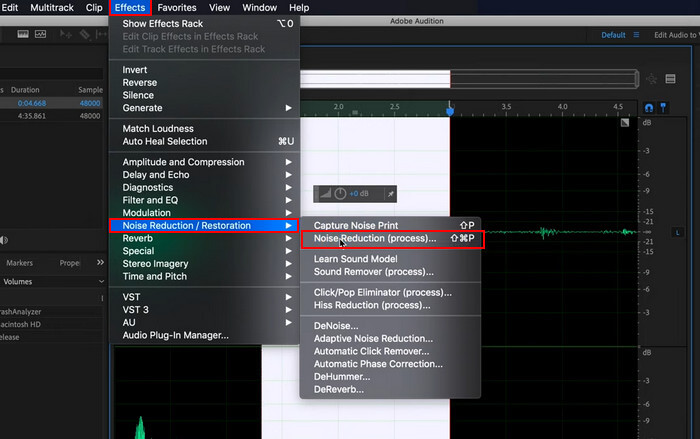The image size is (700, 439).
Task: Select the Move tool in toolbar
Action: click(66, 34)
